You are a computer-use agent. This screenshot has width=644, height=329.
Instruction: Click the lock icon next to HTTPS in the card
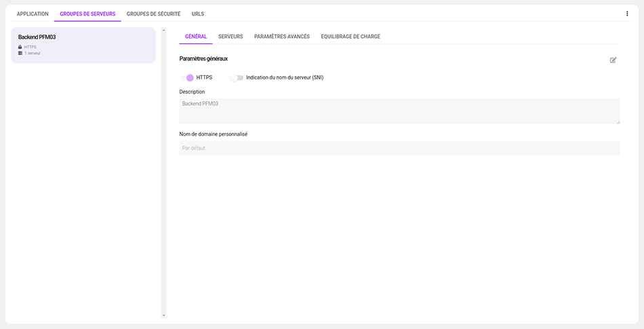pyautogui.click(x=20, y=47)
